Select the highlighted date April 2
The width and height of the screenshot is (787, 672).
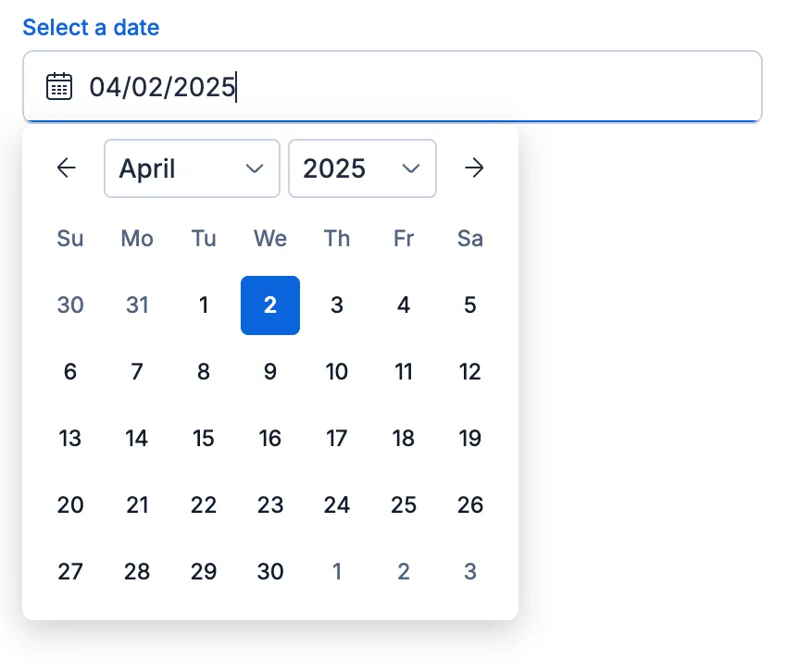click(x=270, y=305)
